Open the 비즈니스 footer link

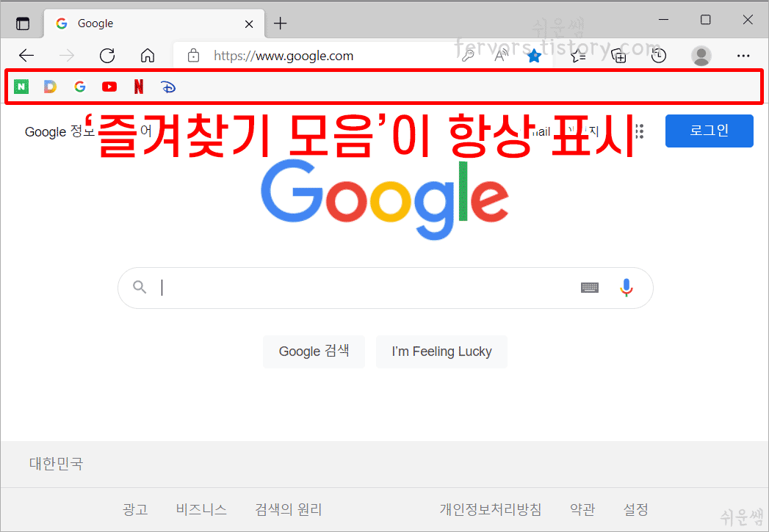(201, 509)
